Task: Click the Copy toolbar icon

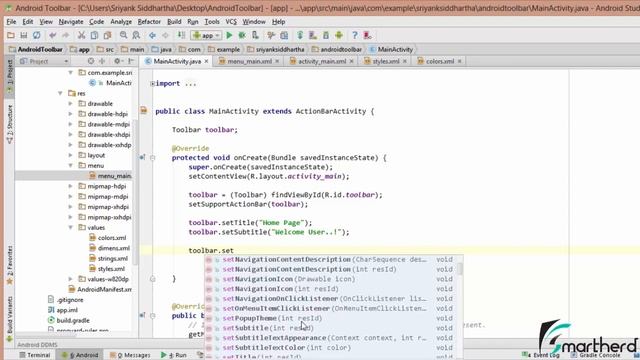Action: (94, 36)
